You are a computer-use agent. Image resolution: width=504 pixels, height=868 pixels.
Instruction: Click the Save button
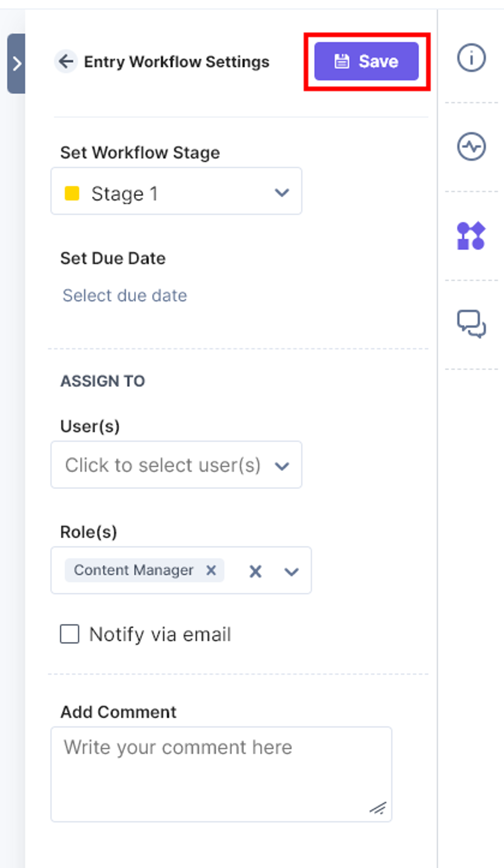(366, 61)
